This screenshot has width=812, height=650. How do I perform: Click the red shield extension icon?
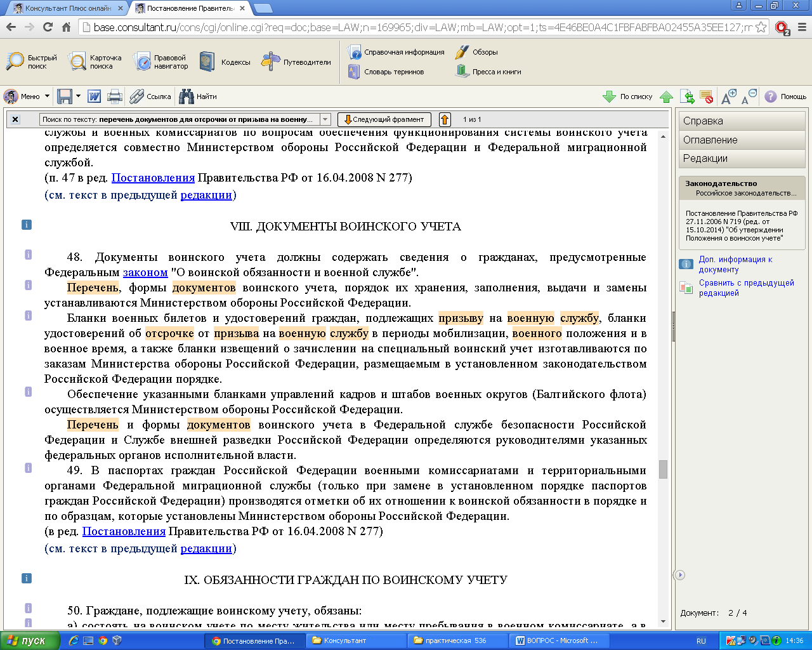(782, 28)
